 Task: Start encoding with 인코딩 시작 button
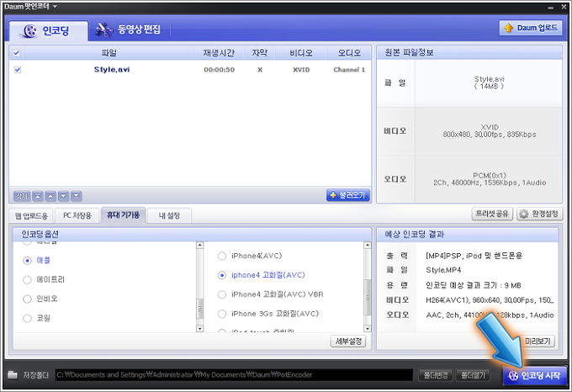tap(534, 375)
